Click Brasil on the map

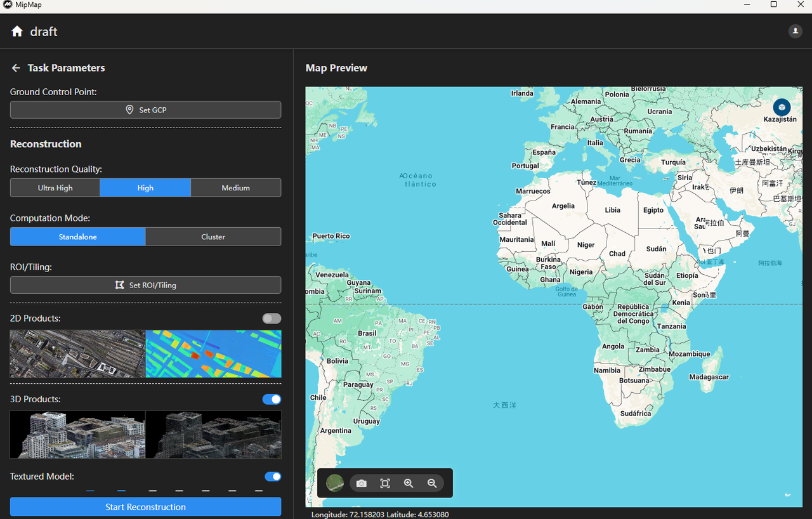(367, 333)
